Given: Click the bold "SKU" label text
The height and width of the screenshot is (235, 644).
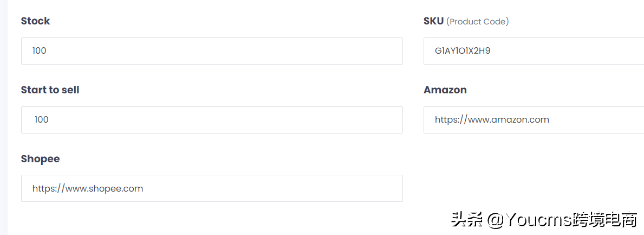Looking at the screenshot, I should (434, 21).
